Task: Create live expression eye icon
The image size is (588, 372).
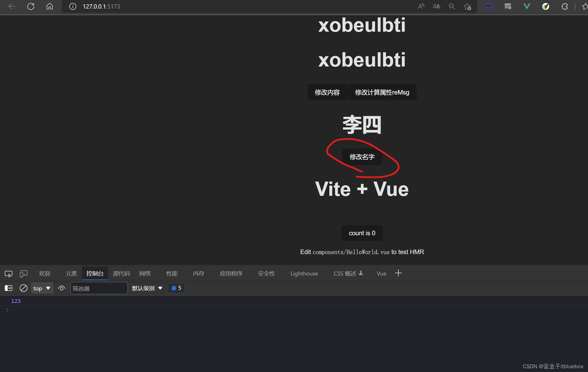Action: (x=62, y=288)
